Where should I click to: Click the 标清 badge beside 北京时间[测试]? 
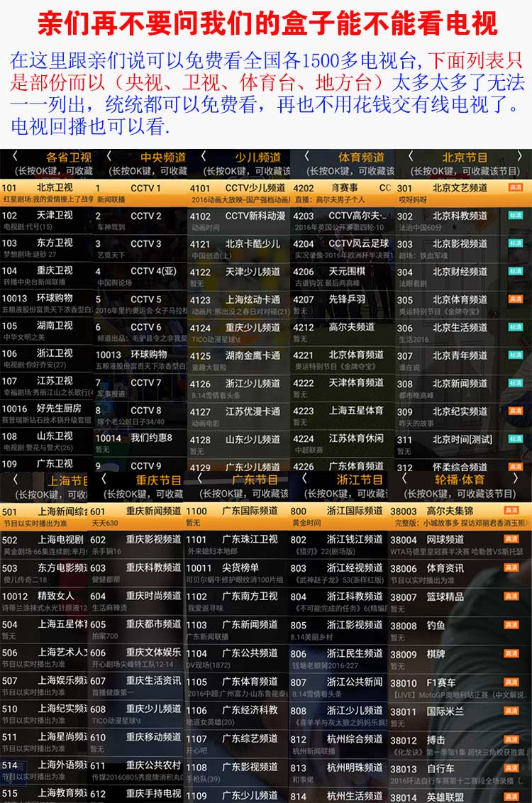click(515, 438)
